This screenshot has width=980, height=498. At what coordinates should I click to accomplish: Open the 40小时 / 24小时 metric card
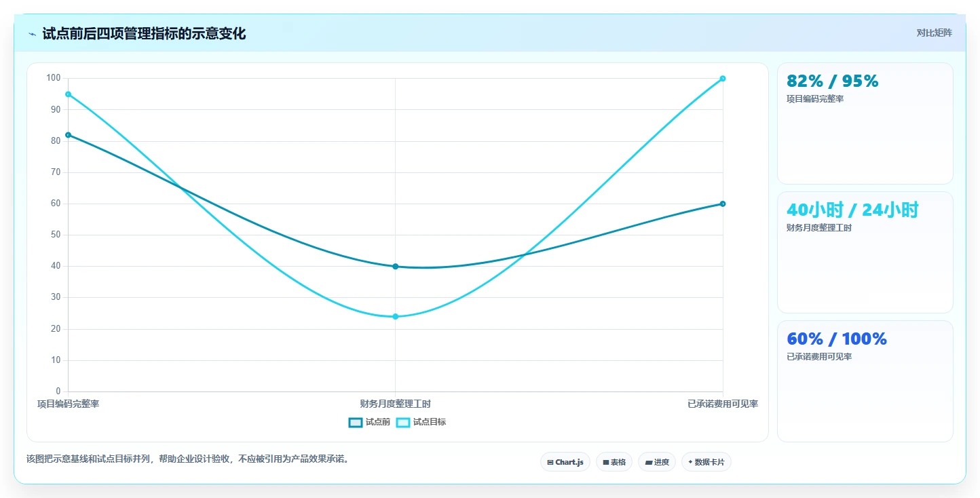pos(865,252)
